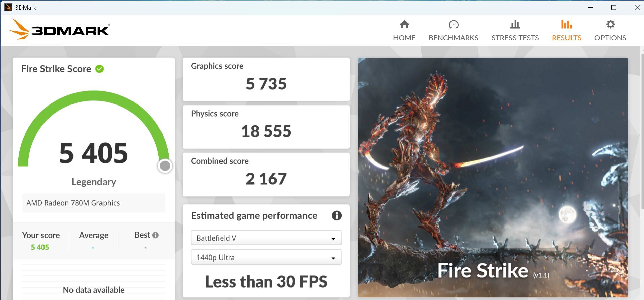644x300 pixels.
Task: Click the gray score gauge knob
Action: pyautogui.click(x=165, y=166)
